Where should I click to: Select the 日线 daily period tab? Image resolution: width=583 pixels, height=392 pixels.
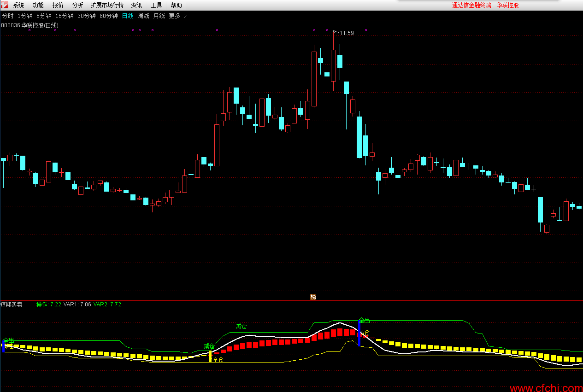click(x=128, y=16)
